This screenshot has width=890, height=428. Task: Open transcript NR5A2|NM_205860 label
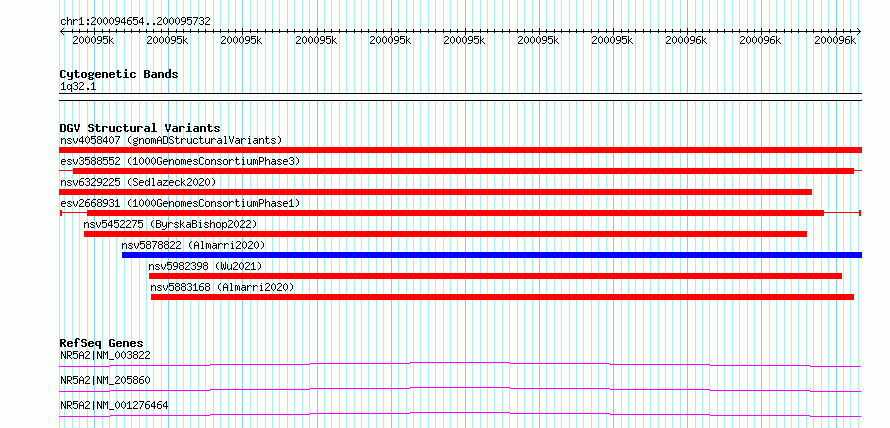pyautogui.click(x=105, y=380)
